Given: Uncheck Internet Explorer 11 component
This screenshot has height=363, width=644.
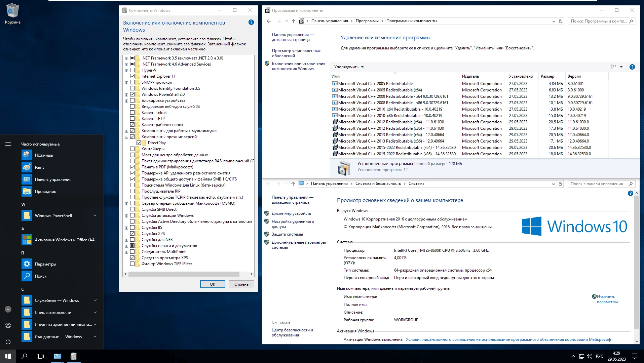Looking at the screenshot, I should (x=132, y=76).
